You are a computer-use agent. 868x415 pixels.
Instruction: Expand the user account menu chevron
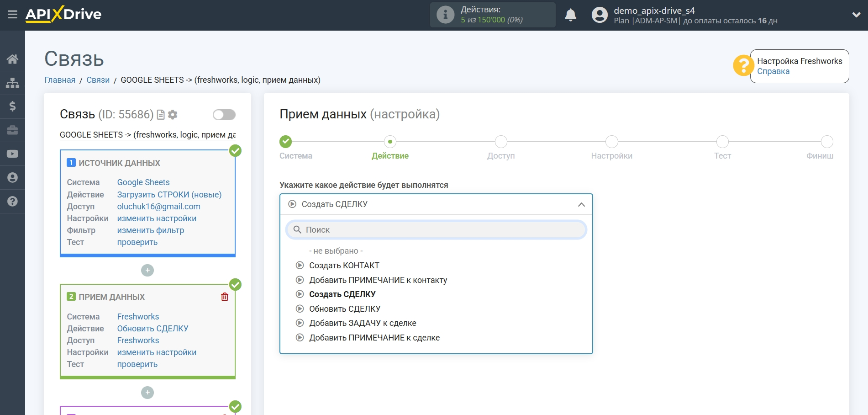click(x=856, y=15)
